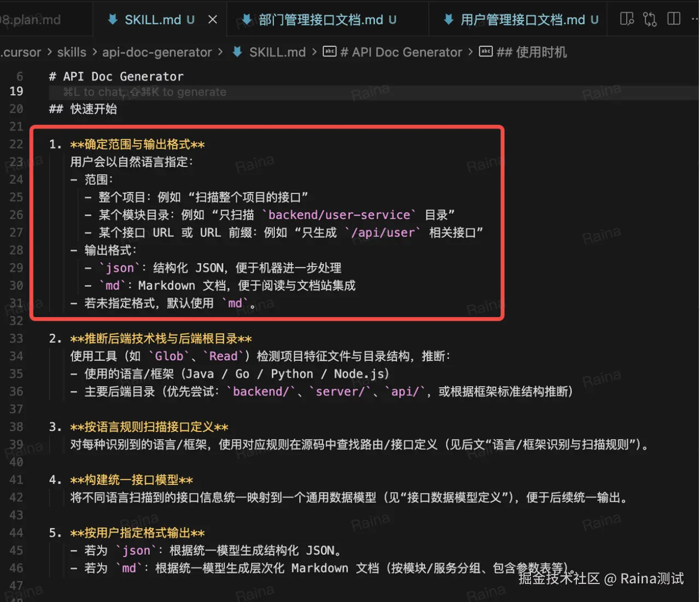700x602 pixels.
Task: Click the line containing 扫描整个项目的接口
Action: pyautogui.click(x=196, y=197)
